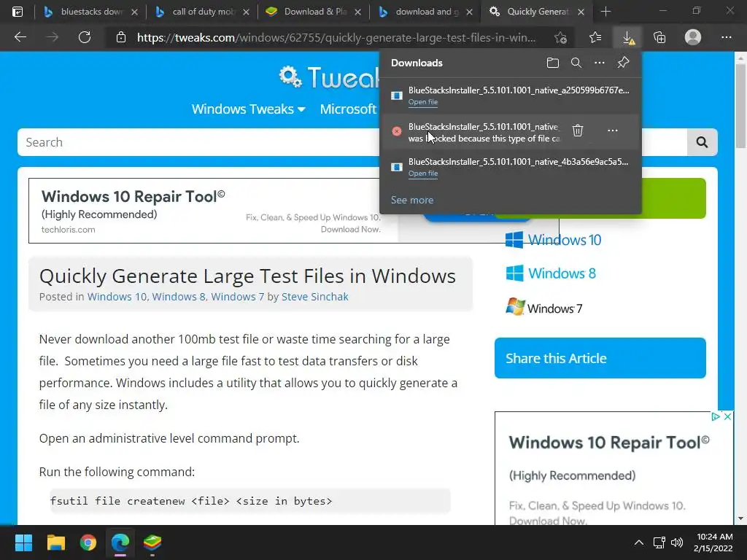Open file for BlueStacksInstaller 4b3a56e9ac5a5
The height and width of the screenshot is (560, 747).
point(423,174)
